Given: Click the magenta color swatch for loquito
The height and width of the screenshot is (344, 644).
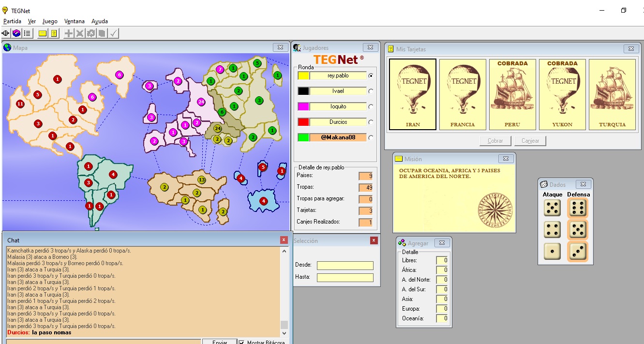Looking at the screenshot, I should [303, 106].
